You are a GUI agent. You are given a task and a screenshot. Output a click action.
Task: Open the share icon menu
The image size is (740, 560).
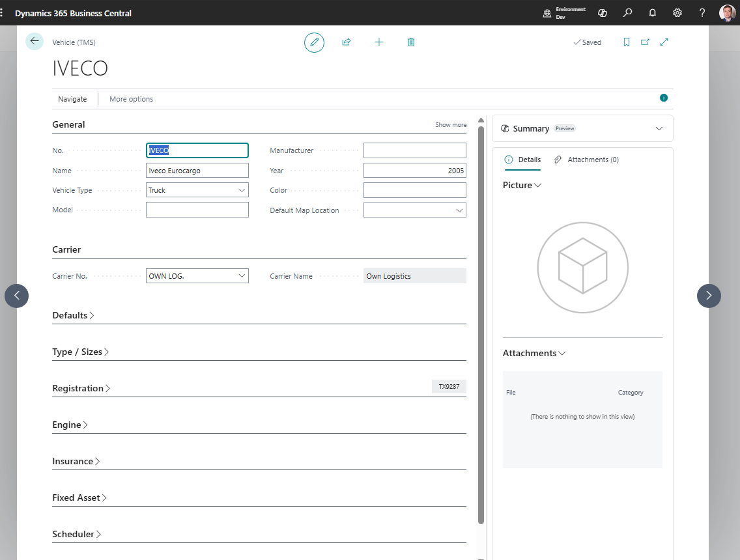click(347, 42)
